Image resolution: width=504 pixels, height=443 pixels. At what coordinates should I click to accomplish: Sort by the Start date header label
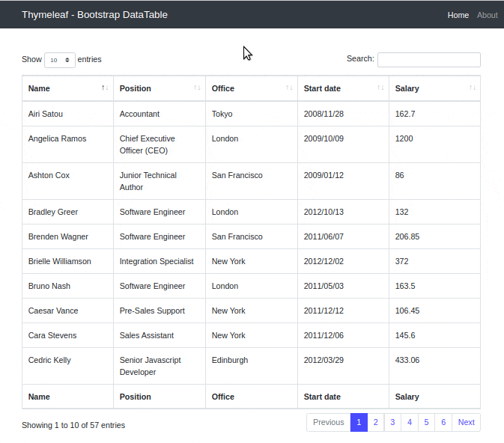pos(322,88)
